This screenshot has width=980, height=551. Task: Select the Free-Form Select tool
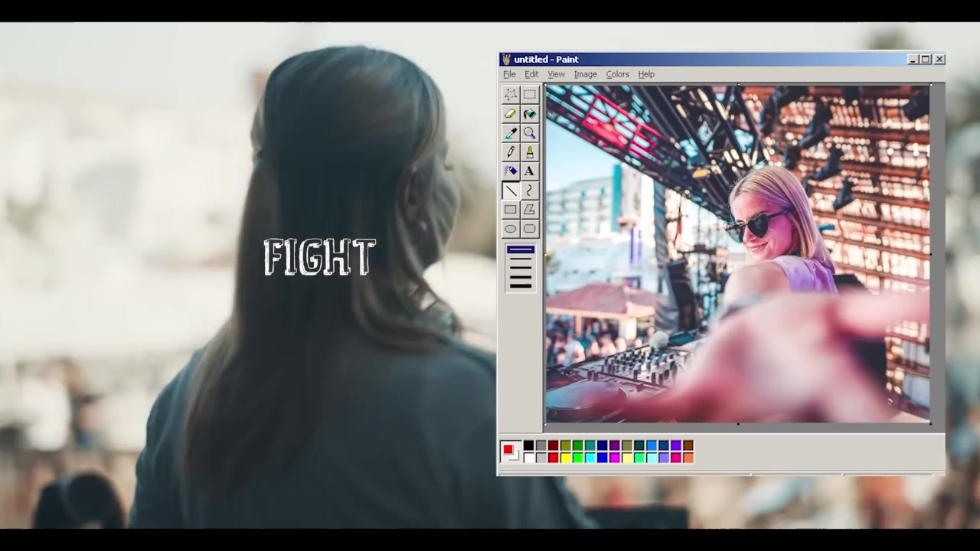pos(510,94)
